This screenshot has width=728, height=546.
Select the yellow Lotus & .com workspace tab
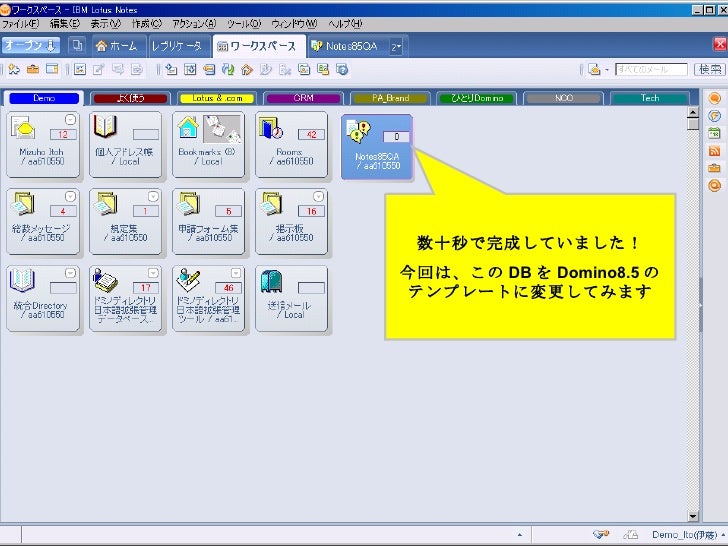coord(217,98)
